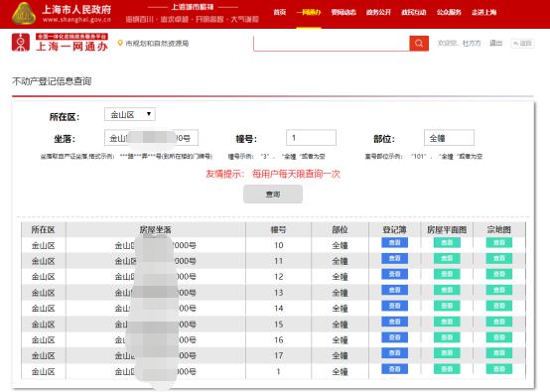Image resolution: width=550 pixels, height=392 pixels.
Task: View 宗地图 for building 13 row
Action: tap(498, 290)
